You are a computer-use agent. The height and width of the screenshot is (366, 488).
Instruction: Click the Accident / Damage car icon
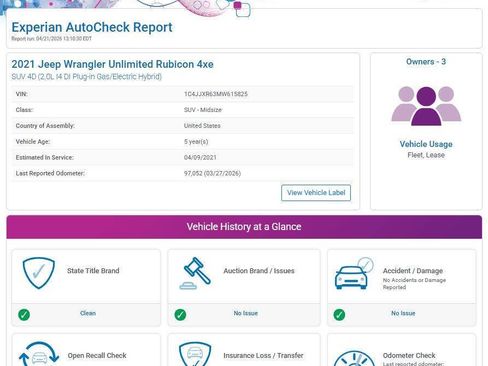(x=354, y=273)
